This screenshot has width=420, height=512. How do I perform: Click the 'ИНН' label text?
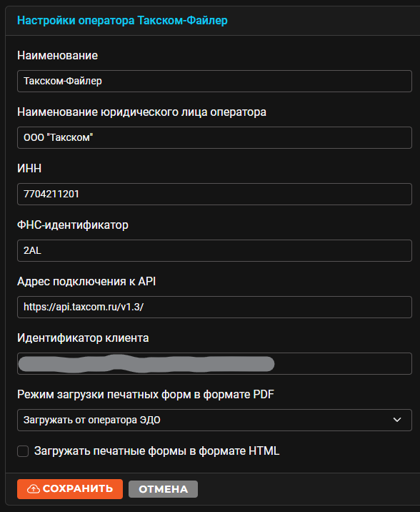point(29,169)
